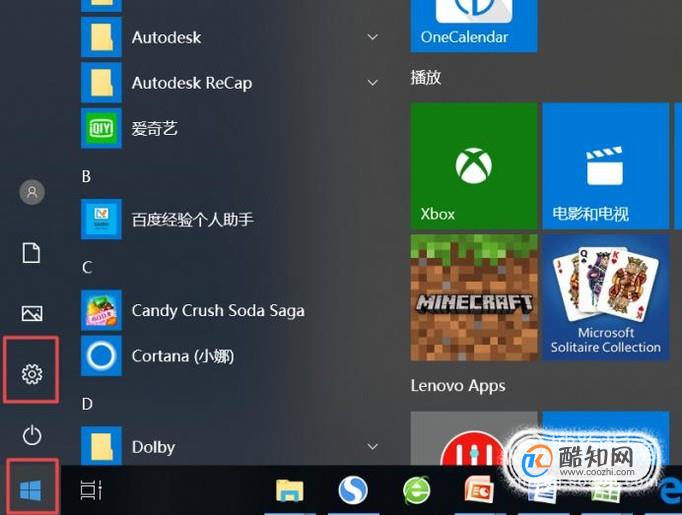682x515 pixels.
Task: Expand the Dolby folder chevron
Action: (x=373, y=446)
